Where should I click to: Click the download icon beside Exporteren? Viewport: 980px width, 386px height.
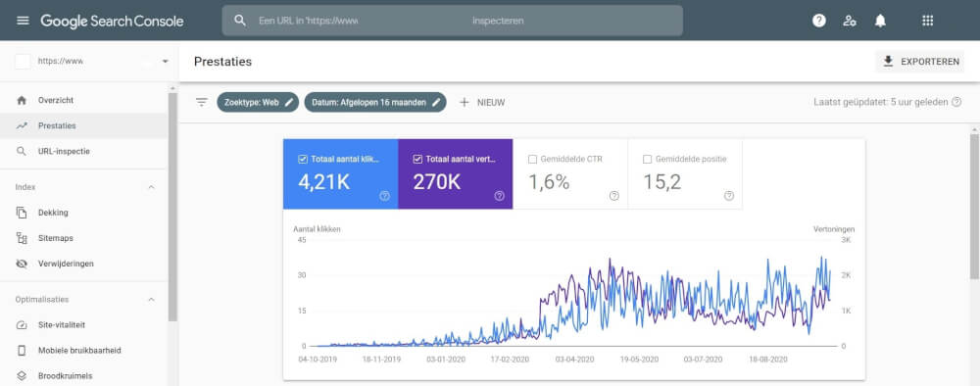(x=888, y=61)
